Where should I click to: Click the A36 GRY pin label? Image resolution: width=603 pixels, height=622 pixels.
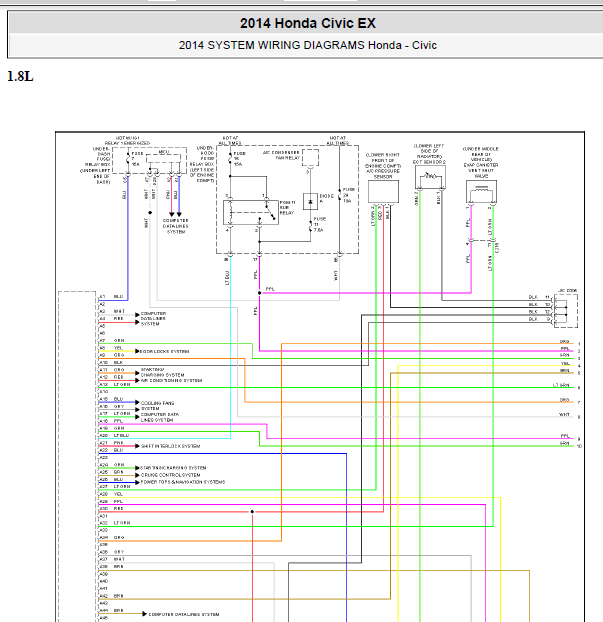click(x=112, y=552)
